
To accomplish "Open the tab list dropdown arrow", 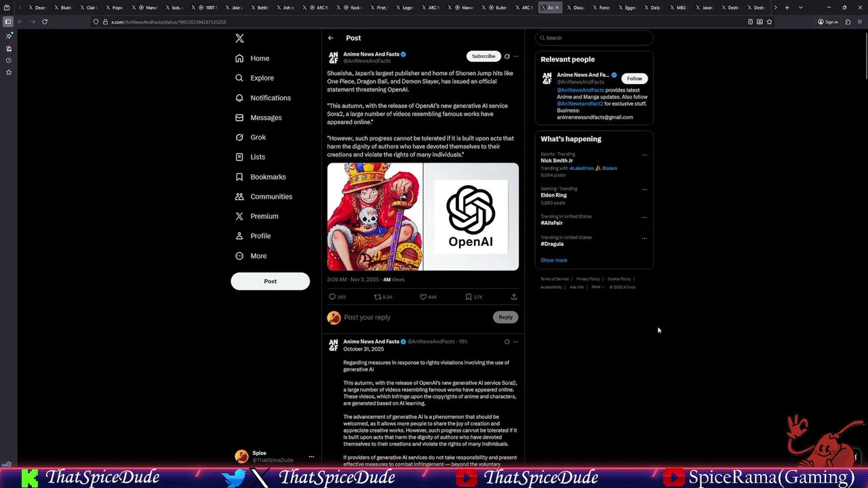I will pos(801,7).
